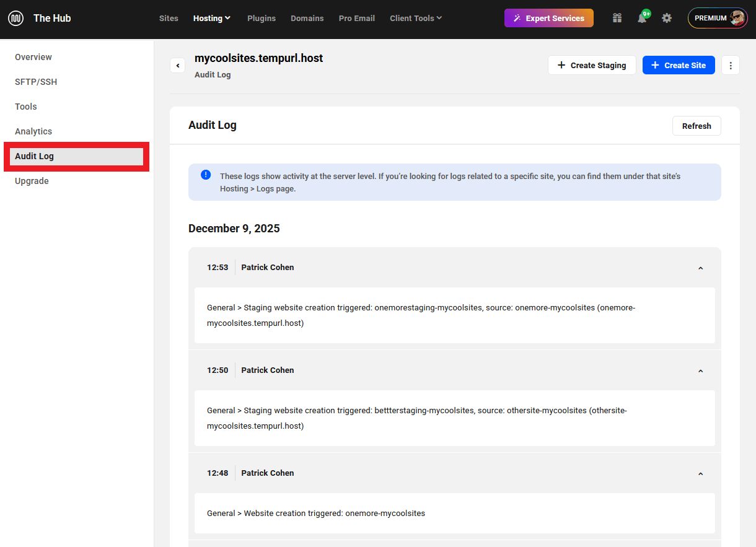Image resolution: width=756 pixels, height=547 pixels.
Task: Click the December 9, 2025 date heading
Action: click(234, 229)
